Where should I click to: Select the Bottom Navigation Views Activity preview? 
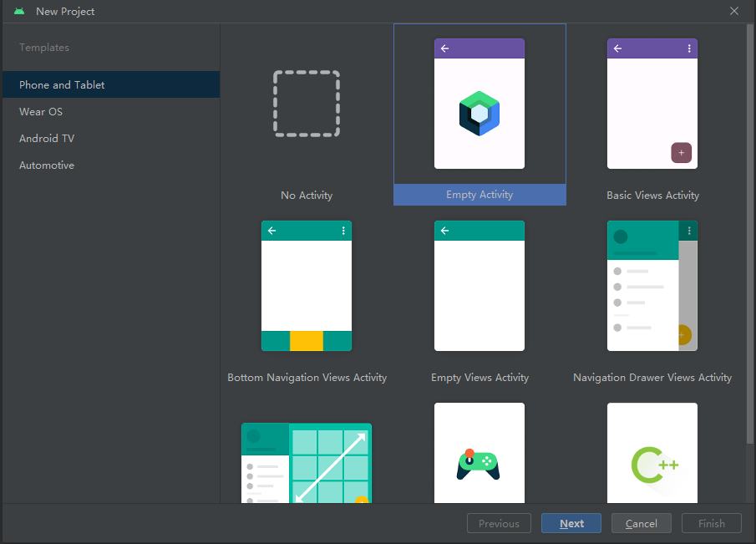[307, 286]
